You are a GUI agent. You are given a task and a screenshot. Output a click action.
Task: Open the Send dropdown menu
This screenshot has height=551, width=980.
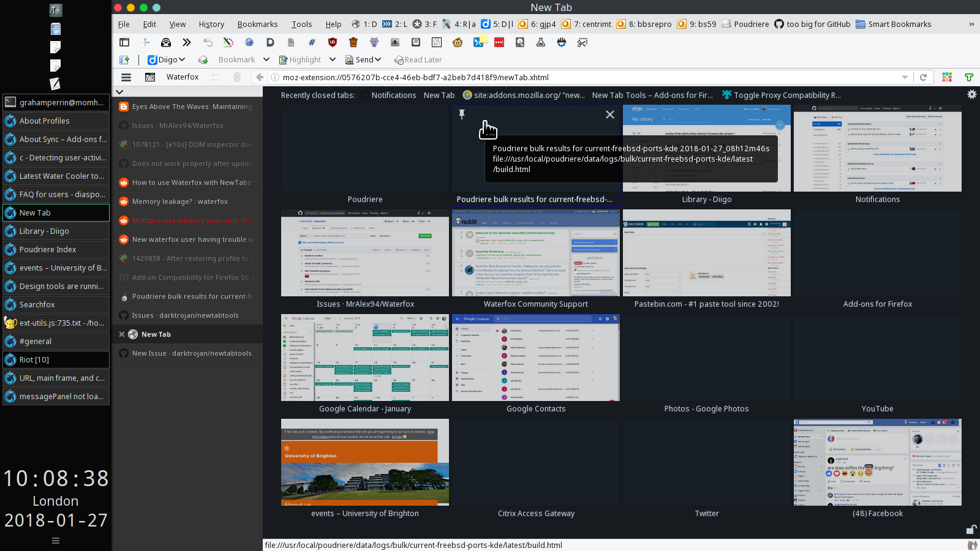point(379,59)
